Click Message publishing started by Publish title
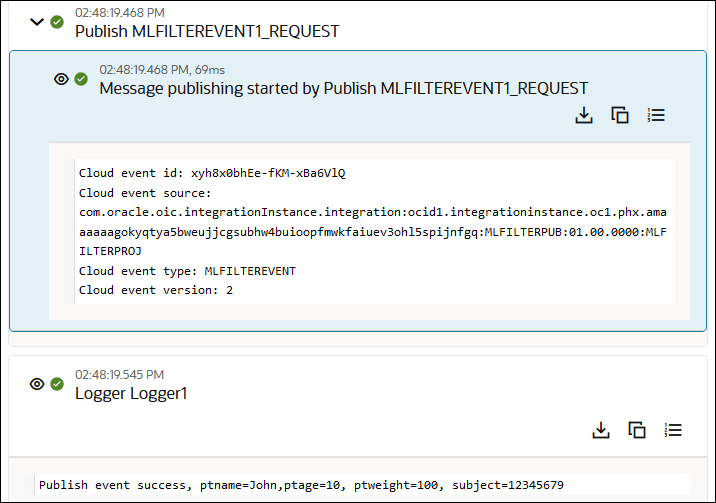Viewport: 716px width, 503px height. (x=343, y=88)
